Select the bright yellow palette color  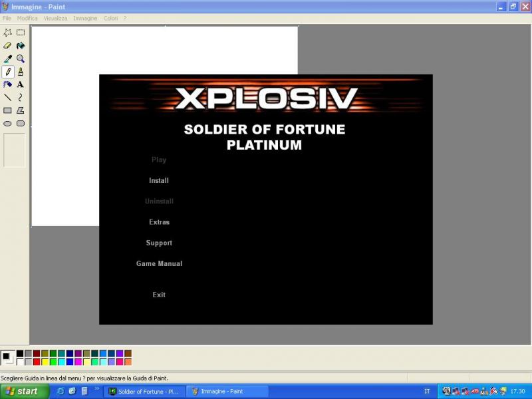coord(45,362)
